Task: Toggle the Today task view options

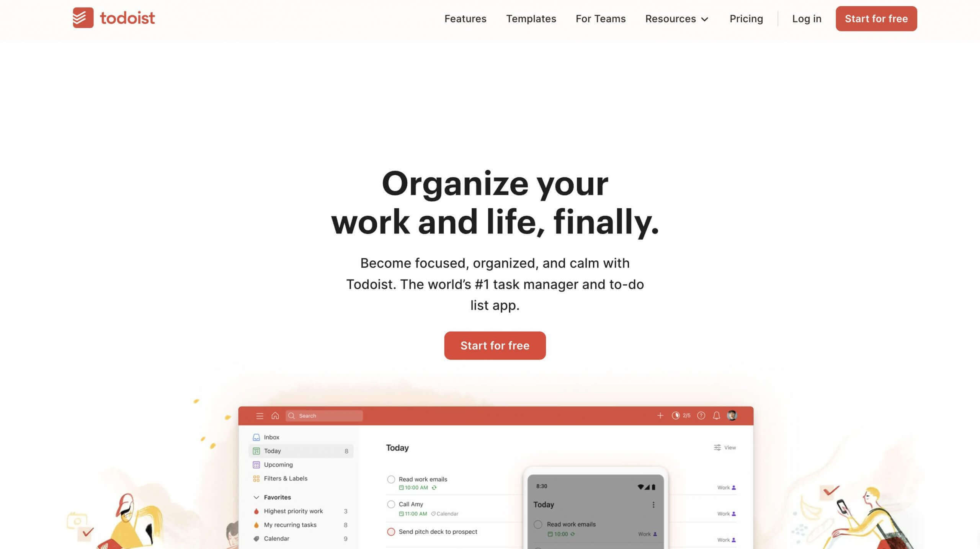Action: (x=725, y=448)
